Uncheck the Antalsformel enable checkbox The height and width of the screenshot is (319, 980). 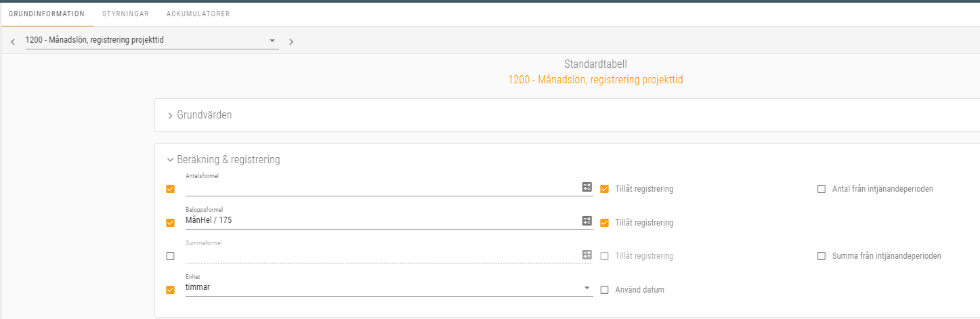click(170, 189)
